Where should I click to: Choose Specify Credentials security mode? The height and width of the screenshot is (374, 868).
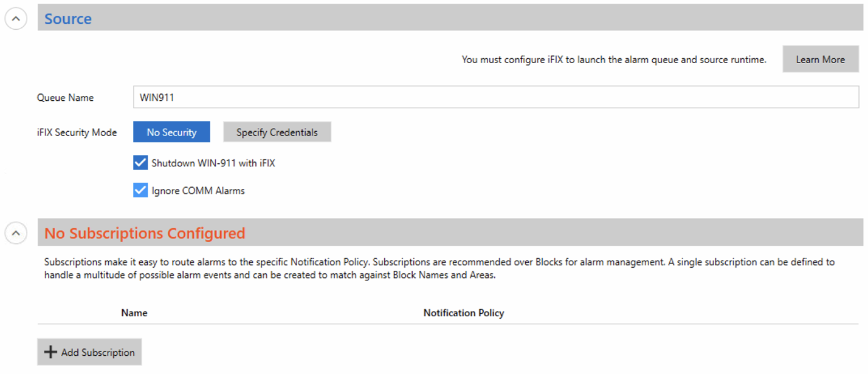coord(277,132)
